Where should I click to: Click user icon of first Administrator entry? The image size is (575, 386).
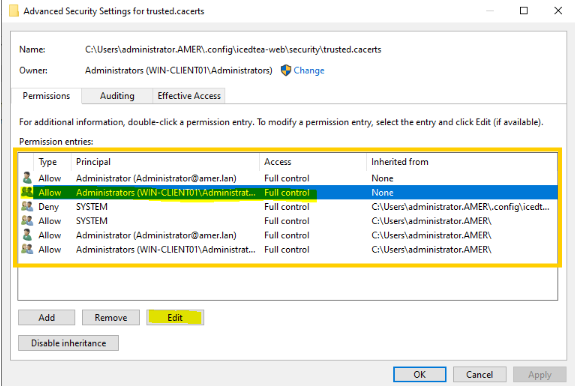27,178
